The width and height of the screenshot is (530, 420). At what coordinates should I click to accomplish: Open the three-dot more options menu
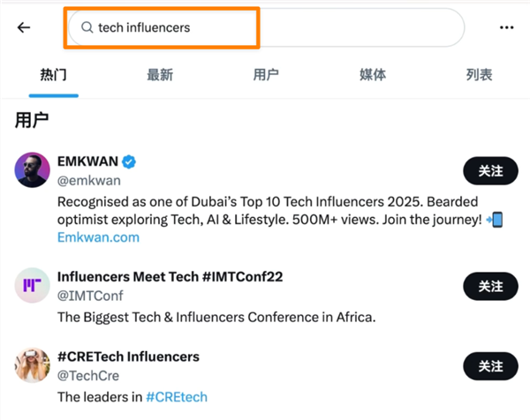coord(506,27)
